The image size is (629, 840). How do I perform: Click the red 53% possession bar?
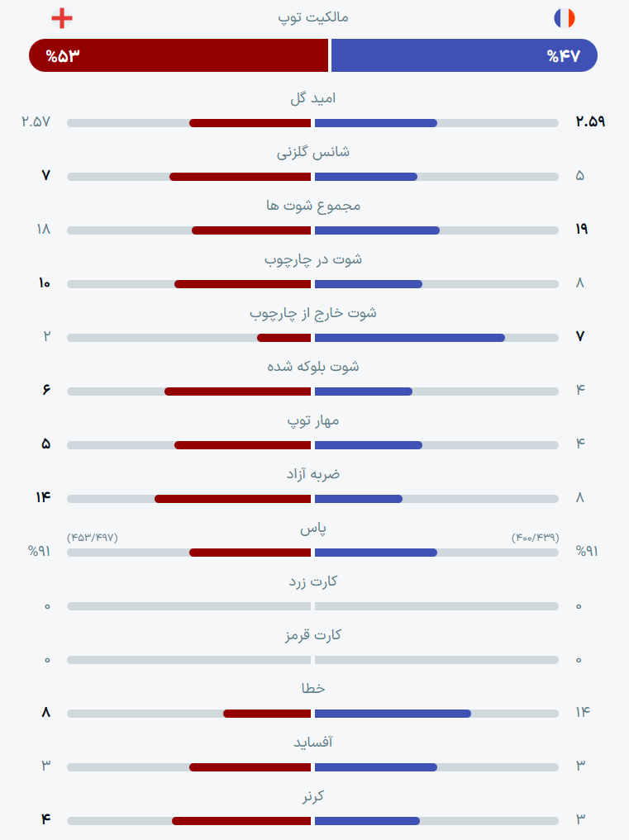click(179, 55)
